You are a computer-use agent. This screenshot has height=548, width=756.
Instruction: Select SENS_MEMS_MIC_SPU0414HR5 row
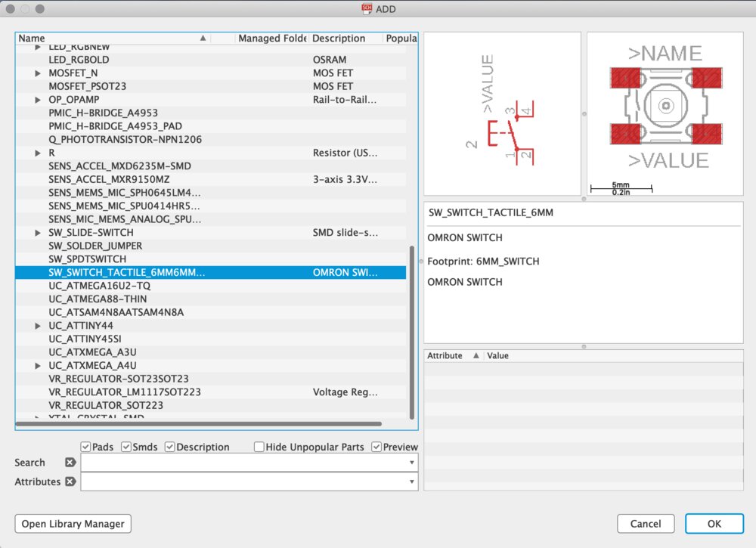211,206
